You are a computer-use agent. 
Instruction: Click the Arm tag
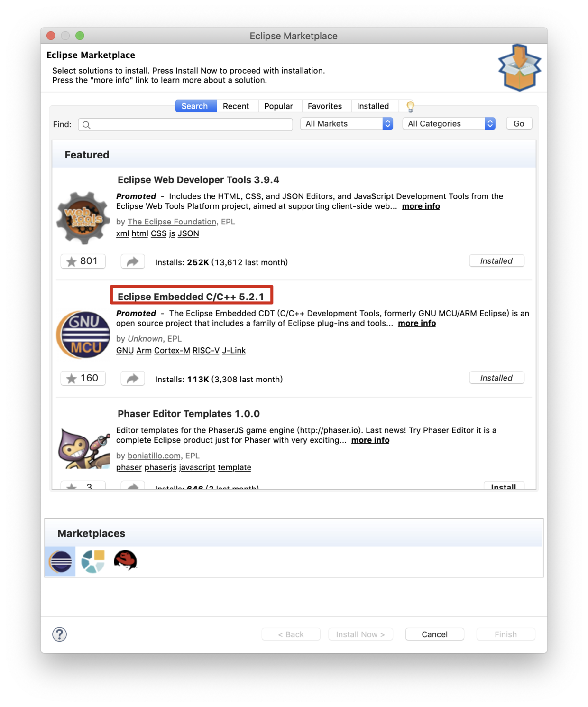pyautogui.click(x=144, y=351)
